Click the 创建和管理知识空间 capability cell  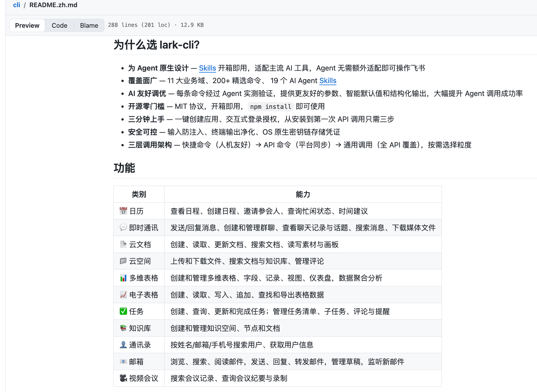tap(303, 328)
